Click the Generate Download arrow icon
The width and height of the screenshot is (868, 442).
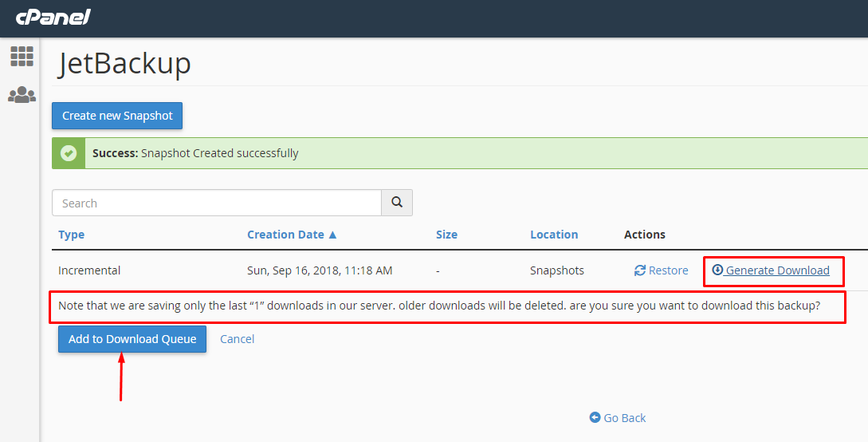pos(717,270)
